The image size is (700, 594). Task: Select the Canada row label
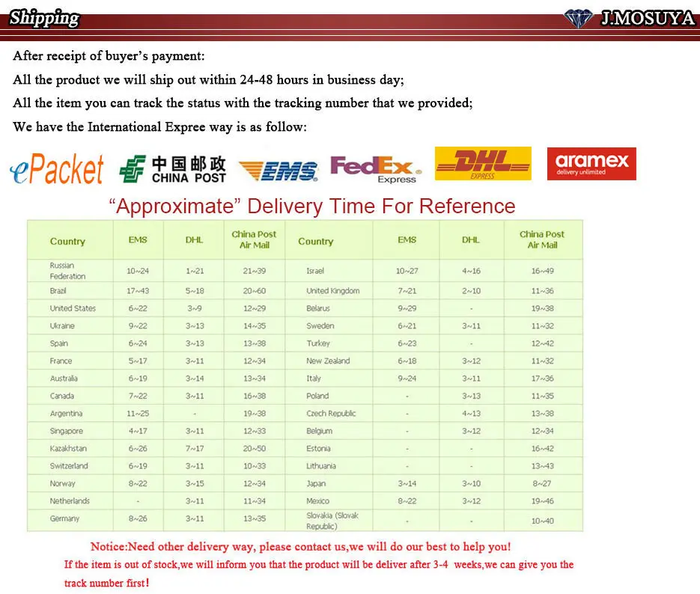click(61, 396)
